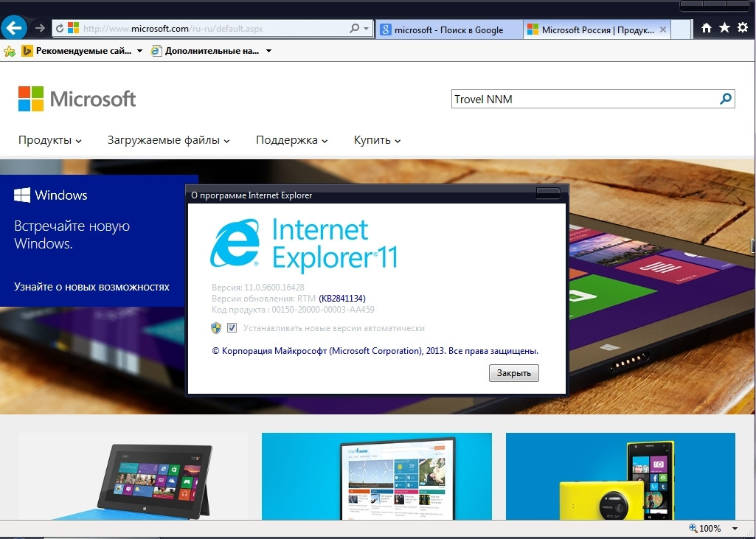The height and width of the screenshot is (539, 756).
Task: Click the Windows logo in blue banner
Action: [x=51, y=195]
